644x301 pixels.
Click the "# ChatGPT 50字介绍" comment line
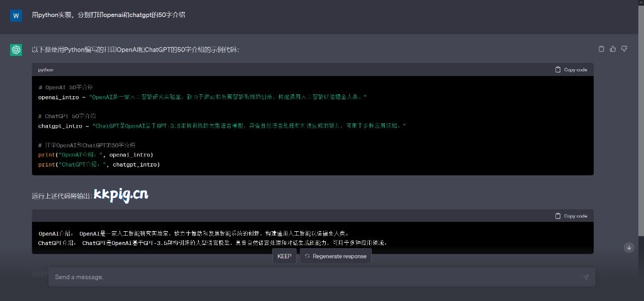coord(67,116)
